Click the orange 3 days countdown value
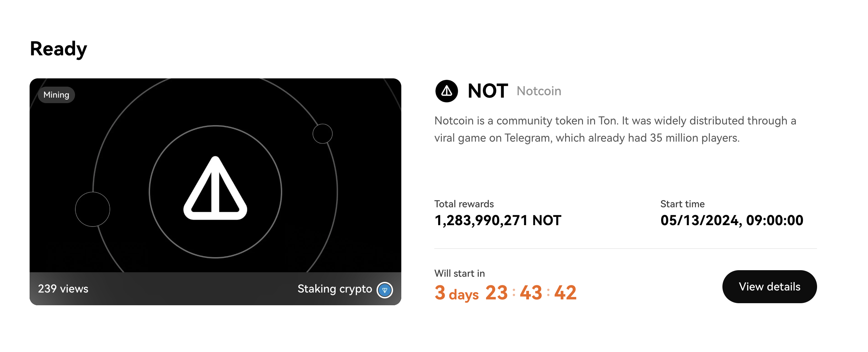This screenshot has height=352, width=868. [x=456, y=293]
